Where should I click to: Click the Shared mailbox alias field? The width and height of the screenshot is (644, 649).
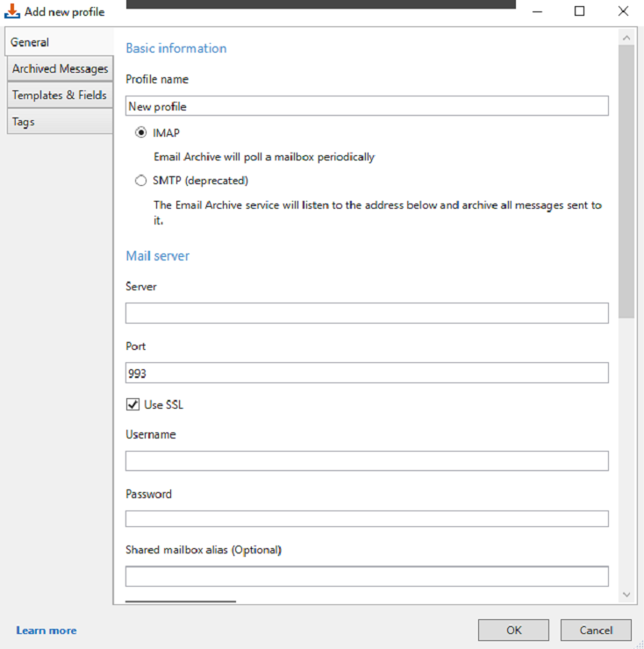(367, 576)
